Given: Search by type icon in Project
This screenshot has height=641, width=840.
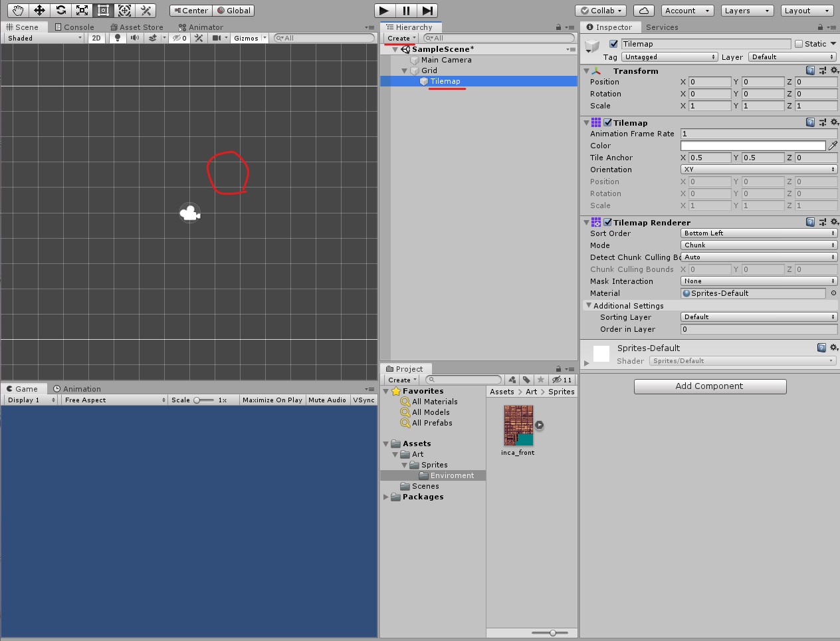Looking at the screenshot, I should tap(512, 380).
